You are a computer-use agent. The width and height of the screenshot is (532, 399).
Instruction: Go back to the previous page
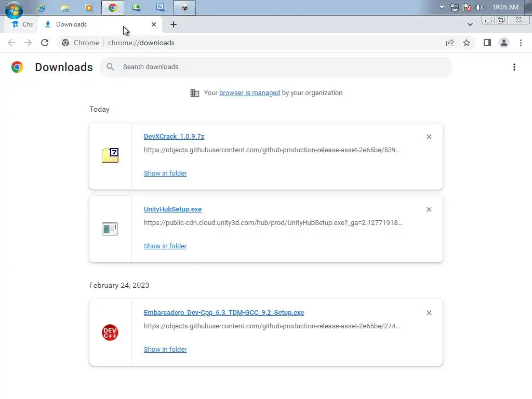coord(11,43)
